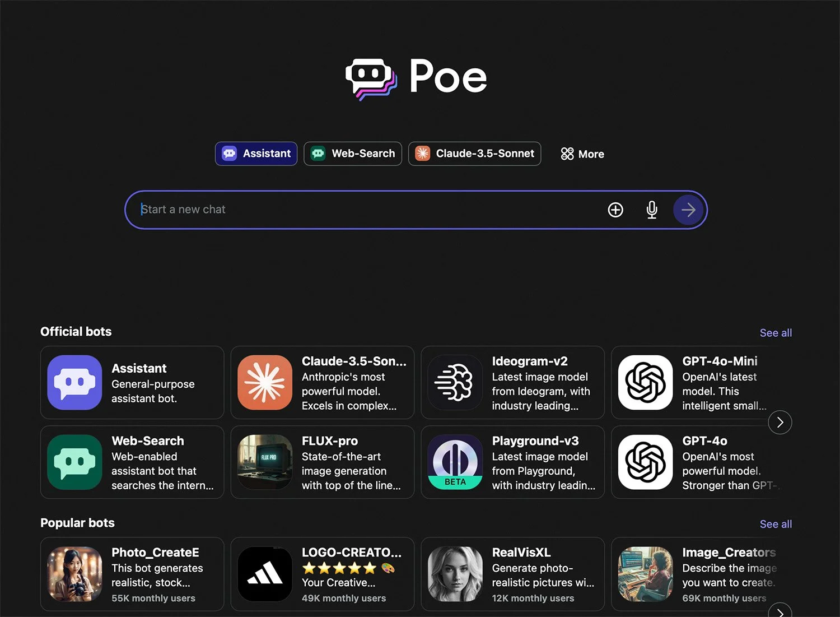
Task: Open the Claude-3.5-Son... card title
Action: [x=354, y=361]
